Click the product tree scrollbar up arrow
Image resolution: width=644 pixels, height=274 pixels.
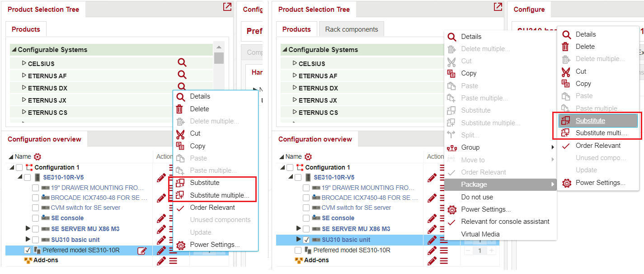(219, 47)
